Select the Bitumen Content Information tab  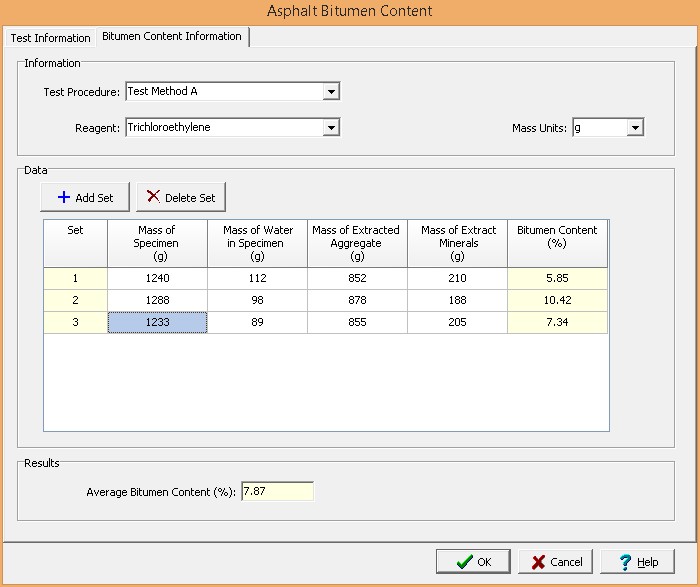172,37
